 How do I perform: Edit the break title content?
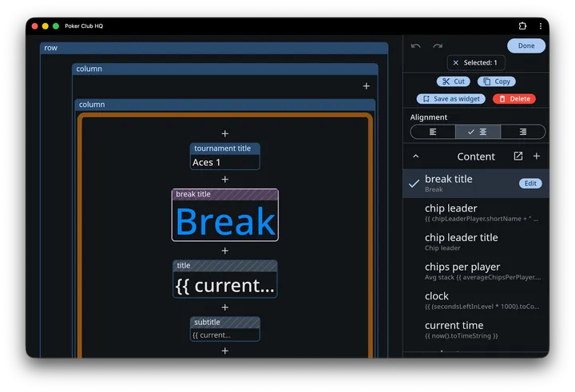(x=530, y=184)
